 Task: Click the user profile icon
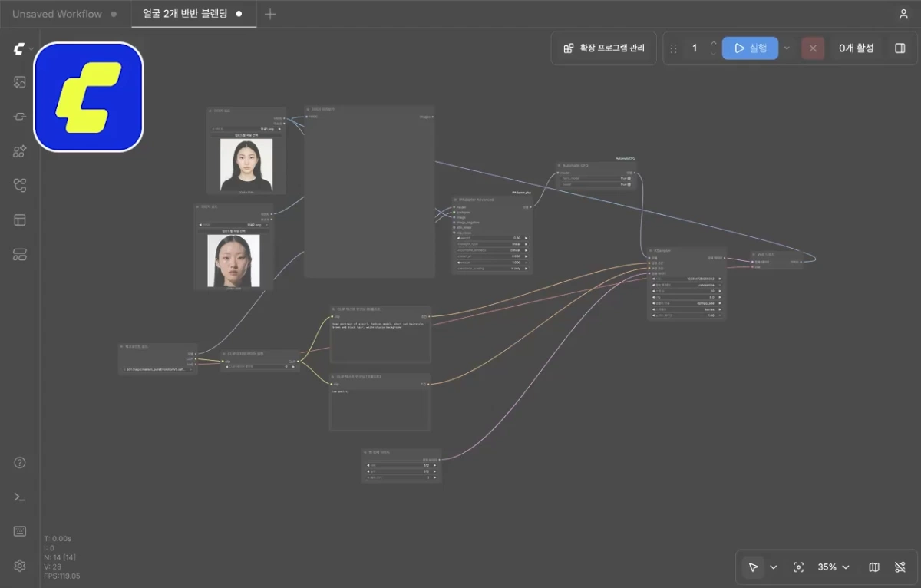click(x=903, y=14)
